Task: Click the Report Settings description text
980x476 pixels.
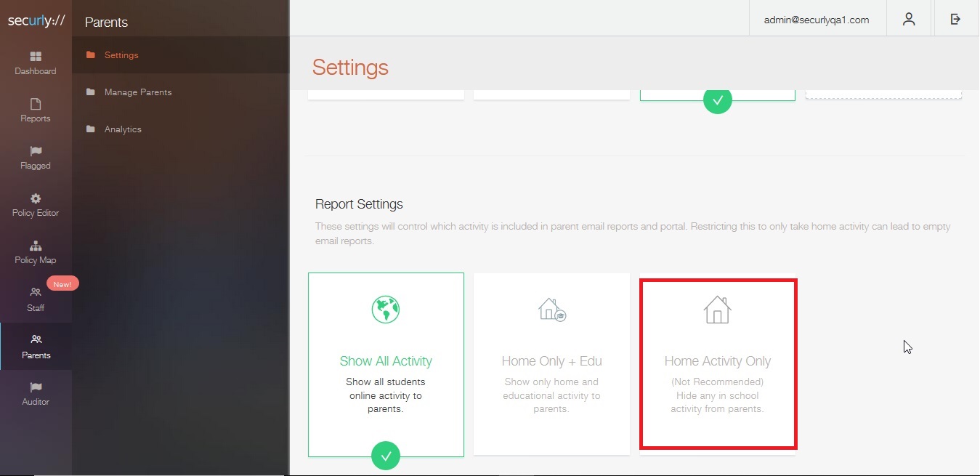Action: (x=633, y=233)
